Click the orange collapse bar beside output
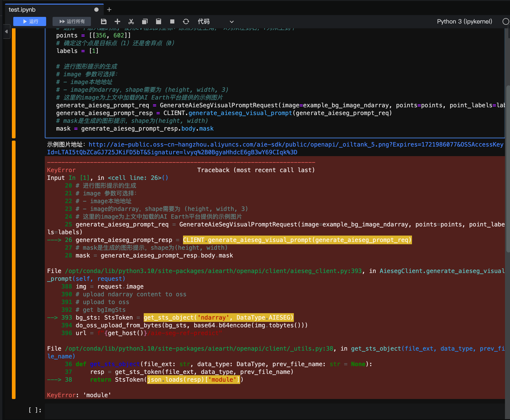This screenshot has height=420, width=510. pos(14,270)
